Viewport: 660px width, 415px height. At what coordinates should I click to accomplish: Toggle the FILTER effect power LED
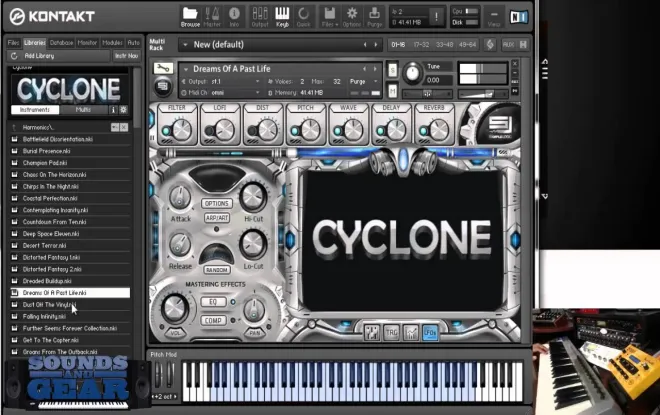(166, 131)
